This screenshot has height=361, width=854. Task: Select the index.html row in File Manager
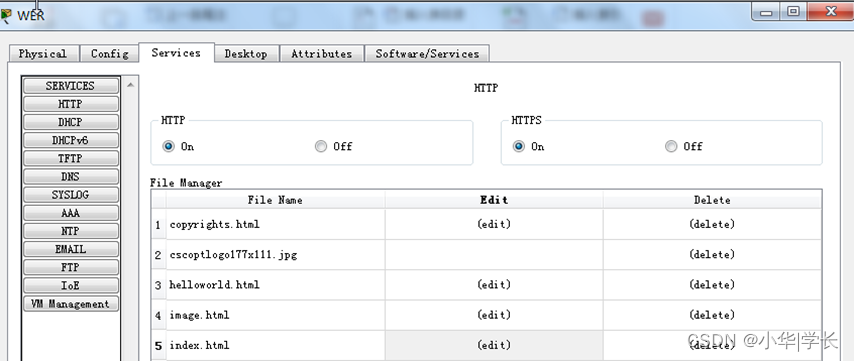pos(486,345)
